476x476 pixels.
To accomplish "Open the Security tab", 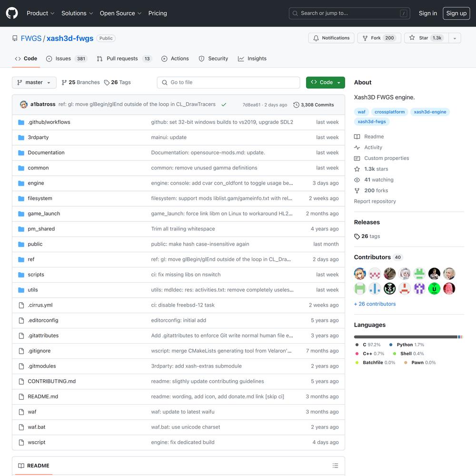I will pos(213,59).
